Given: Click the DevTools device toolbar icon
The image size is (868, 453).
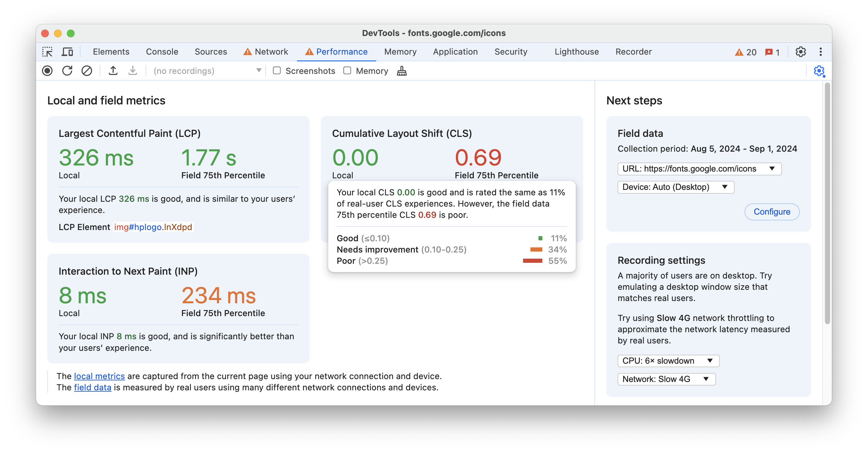Looking at the screenshot, I should coord(67,52).
